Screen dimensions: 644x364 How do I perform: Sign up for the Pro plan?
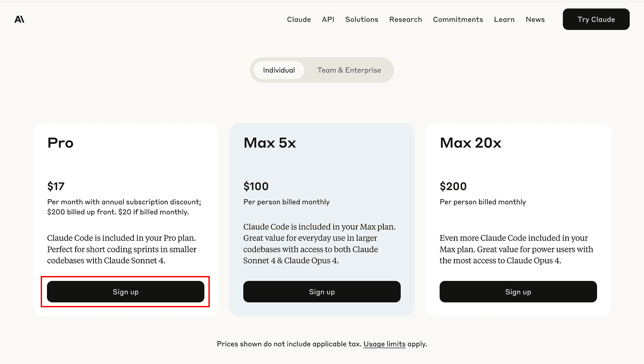125,292
